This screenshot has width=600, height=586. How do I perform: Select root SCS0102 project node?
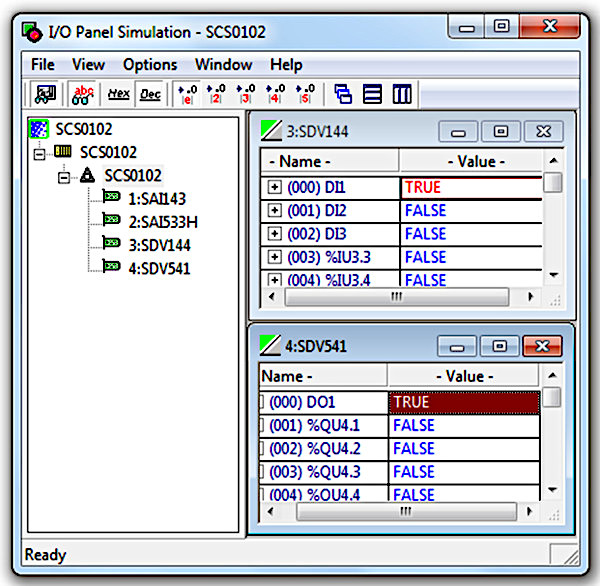pyautogui.click(x=84, y=129)
